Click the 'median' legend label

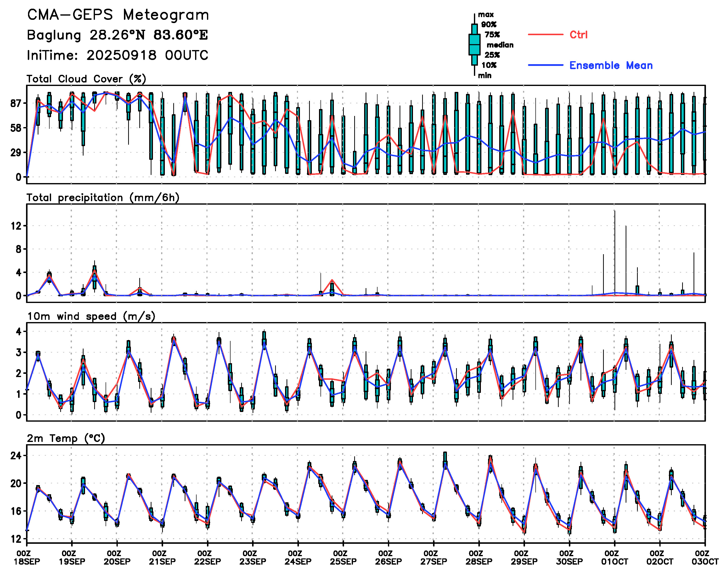click(x=500, y=45)
